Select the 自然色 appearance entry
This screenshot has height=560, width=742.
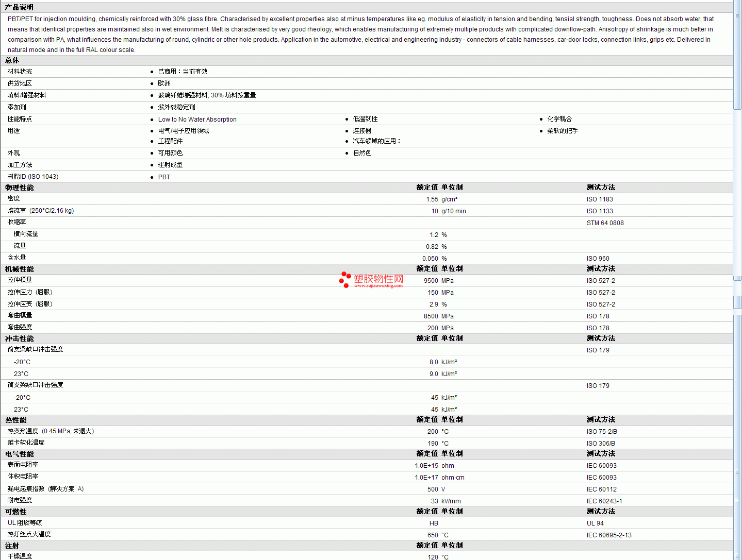[362, 153]
